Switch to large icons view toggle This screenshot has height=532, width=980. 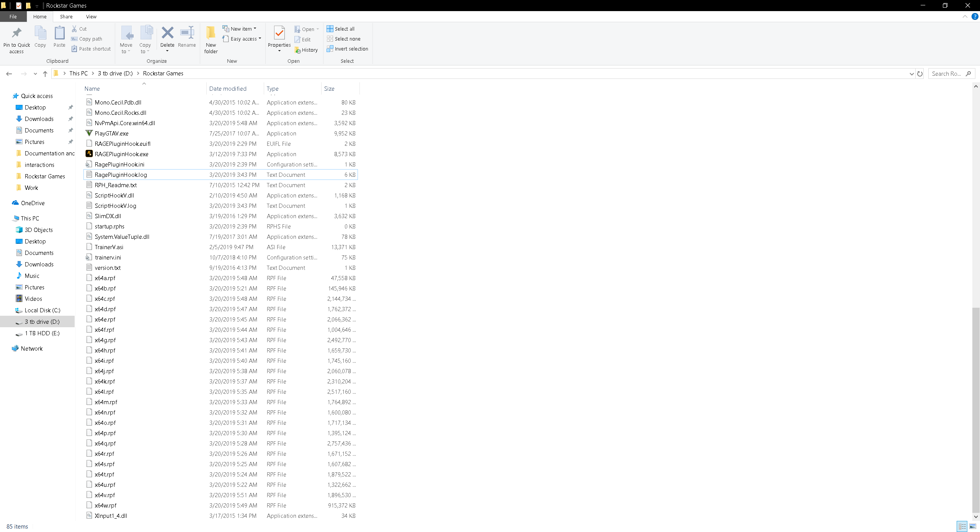tap(973, 527)
